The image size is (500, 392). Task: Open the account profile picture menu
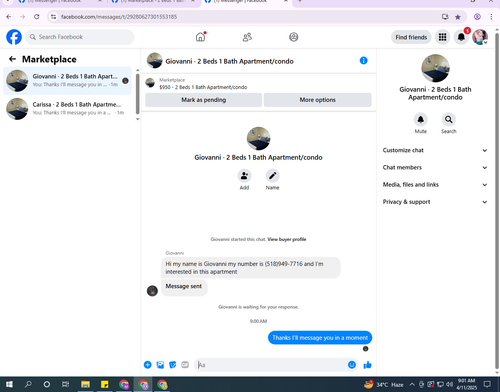click(x=480, y=37)
